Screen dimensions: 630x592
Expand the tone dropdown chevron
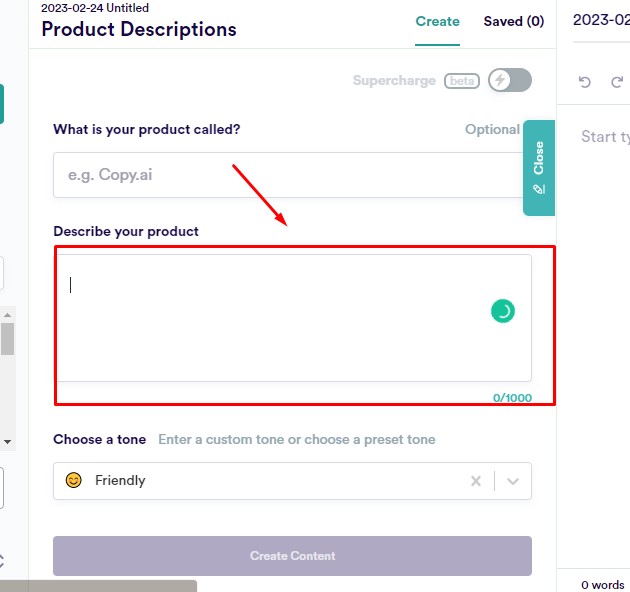[513, 481]
